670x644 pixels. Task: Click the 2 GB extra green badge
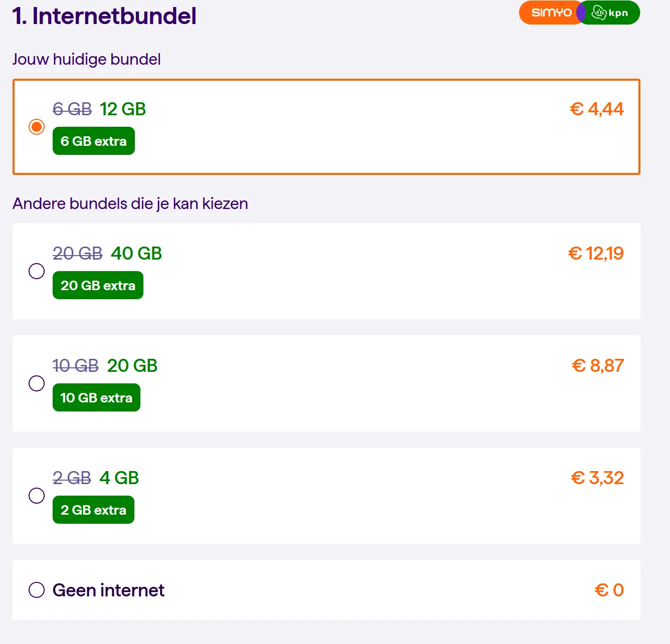click(x=93, y=510)
